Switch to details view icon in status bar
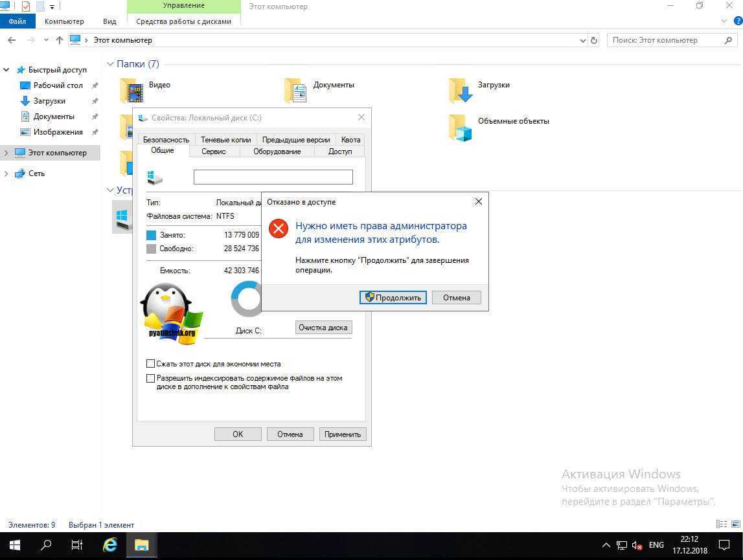The height and width of the screenshot is (560, 743). tap(721, 524)
